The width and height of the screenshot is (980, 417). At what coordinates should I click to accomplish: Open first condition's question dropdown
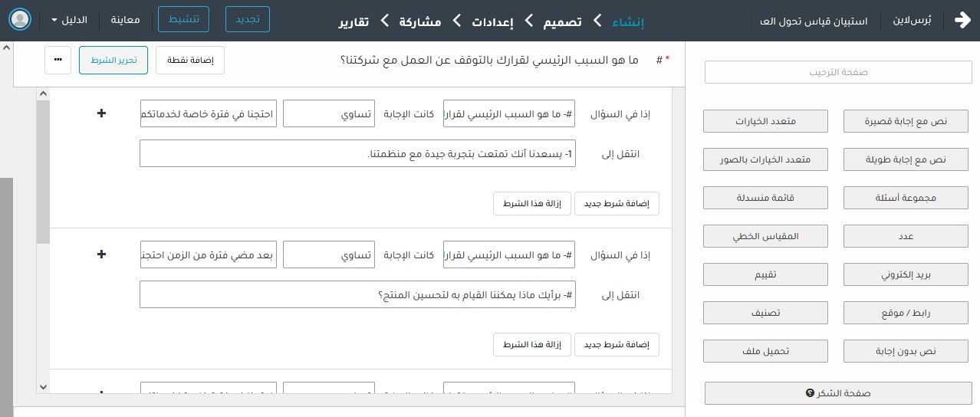(509, 113)
